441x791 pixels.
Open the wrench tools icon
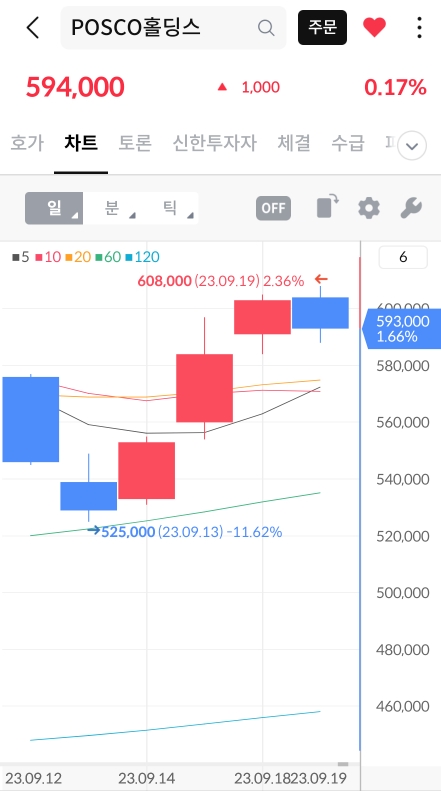tap(411, 208)
